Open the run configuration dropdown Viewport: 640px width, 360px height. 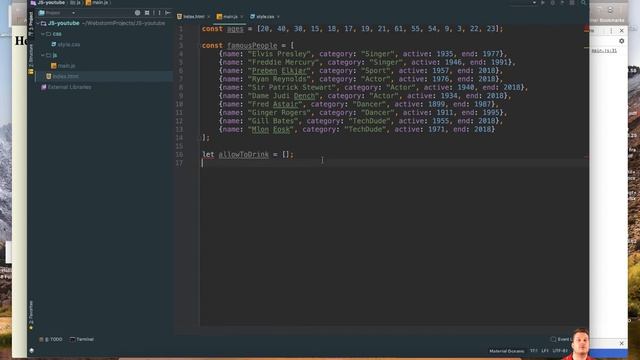click(534, 2)
